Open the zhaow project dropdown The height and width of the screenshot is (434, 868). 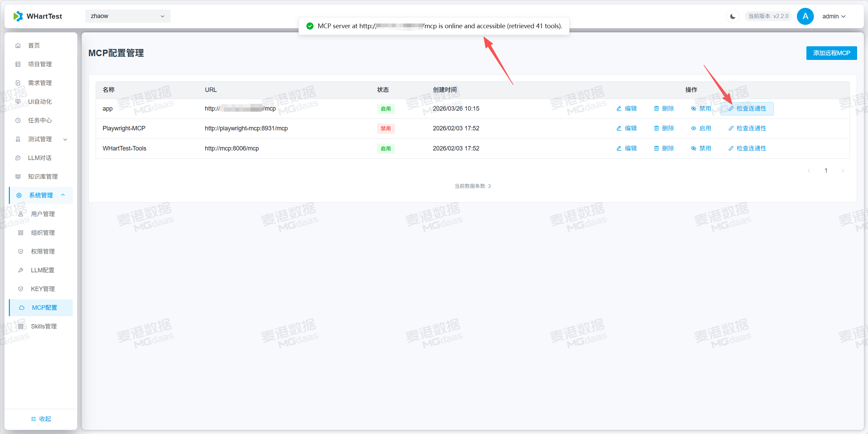[x=128, y=16]
